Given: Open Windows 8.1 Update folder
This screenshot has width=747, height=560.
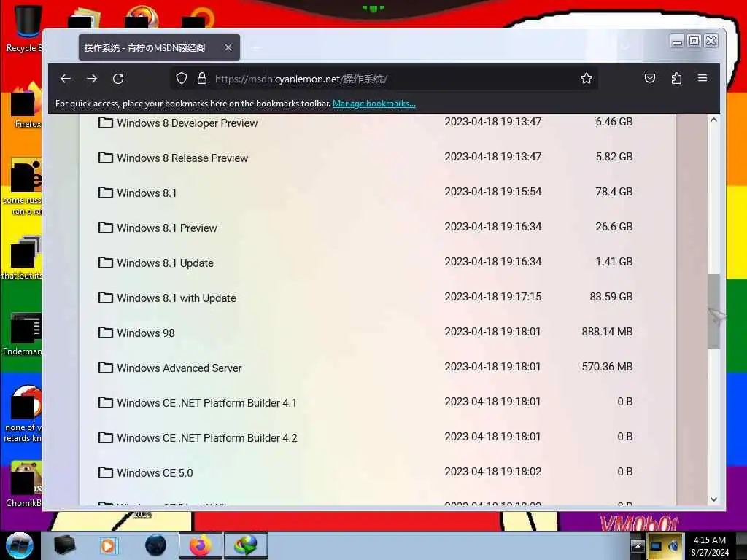Looking at the screenshot, I should [166, 262].
